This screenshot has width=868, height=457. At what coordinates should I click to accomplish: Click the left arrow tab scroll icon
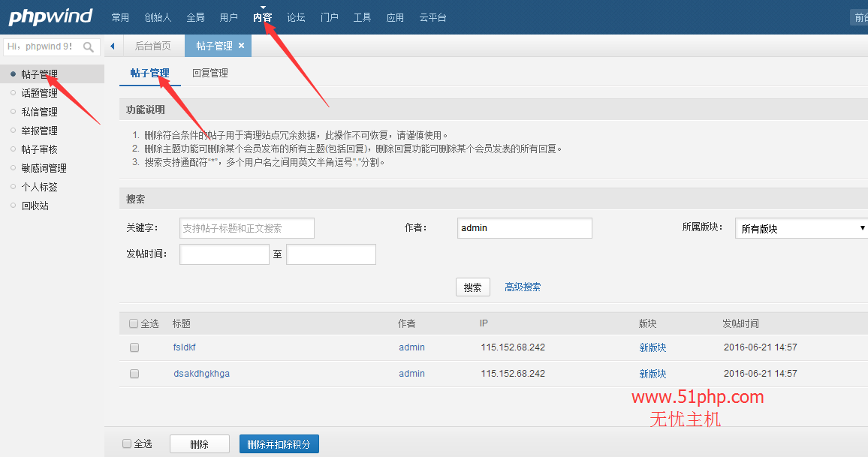[113, 47]
